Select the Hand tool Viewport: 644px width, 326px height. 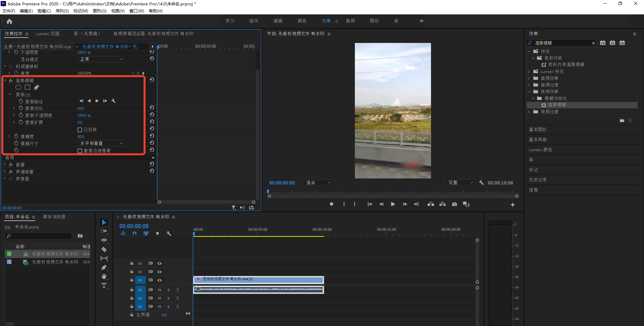pyautogui.click(x=104, y=276)
